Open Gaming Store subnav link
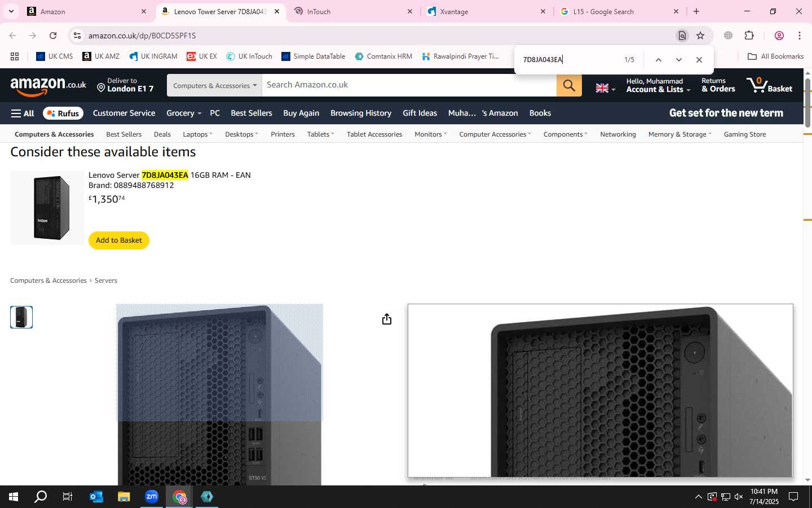 pyautogui.click(x=745, y=134)
